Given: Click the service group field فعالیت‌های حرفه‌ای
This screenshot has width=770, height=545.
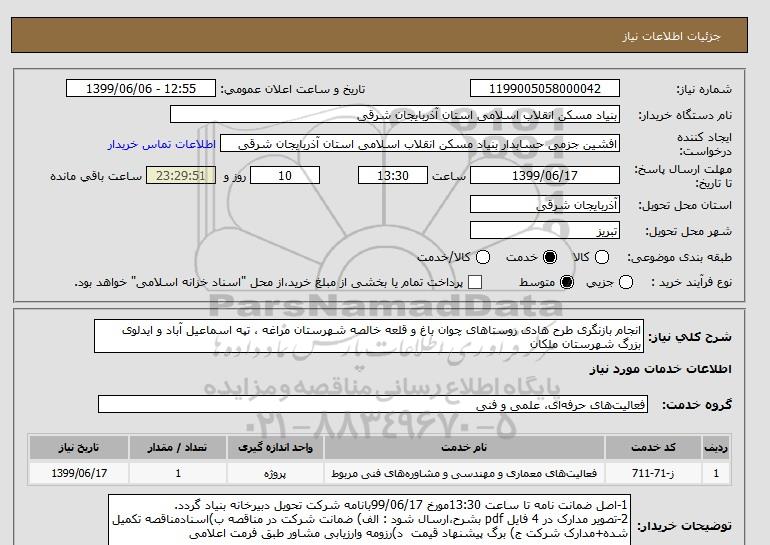Looking at the screenshot, I should point(373,404).
